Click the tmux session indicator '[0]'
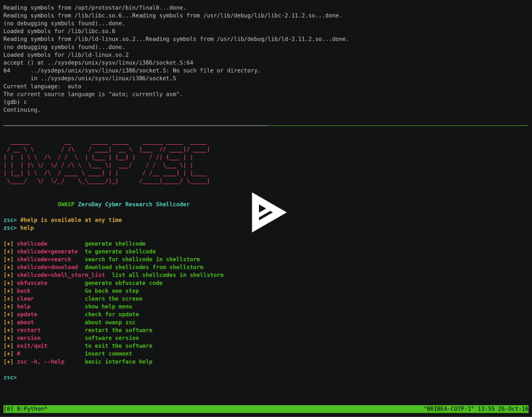 coord(8,409)
